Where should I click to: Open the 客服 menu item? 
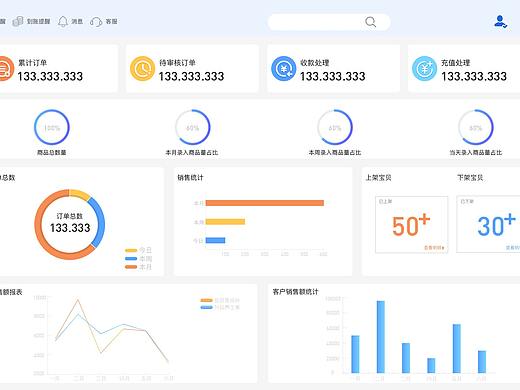pos(111,21)
